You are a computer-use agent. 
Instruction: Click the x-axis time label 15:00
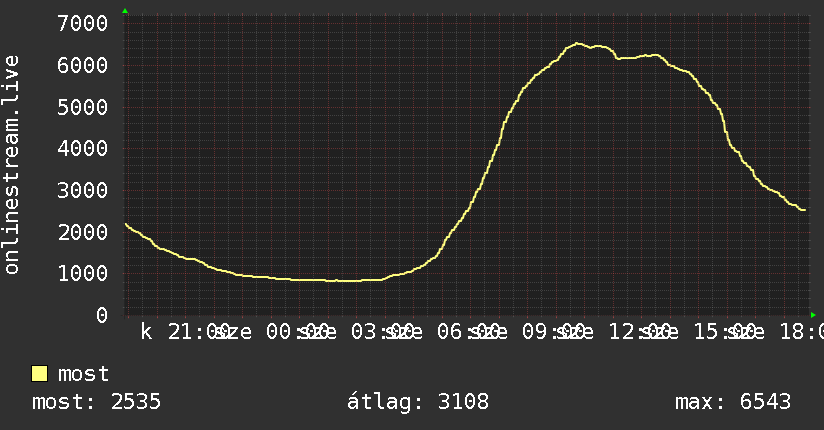726,332
